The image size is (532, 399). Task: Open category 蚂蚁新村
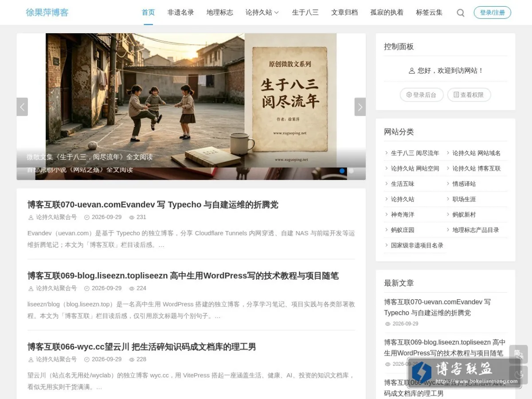[x=464, y=215]
